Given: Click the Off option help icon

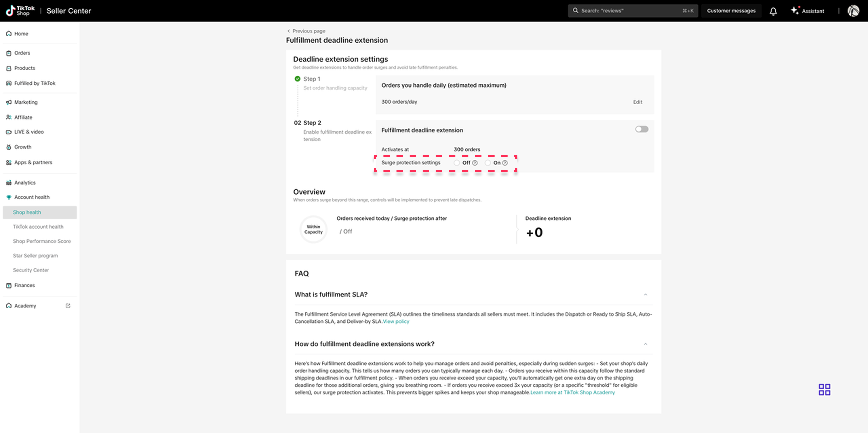Looking at the screenshot, I should coord(475,163).
